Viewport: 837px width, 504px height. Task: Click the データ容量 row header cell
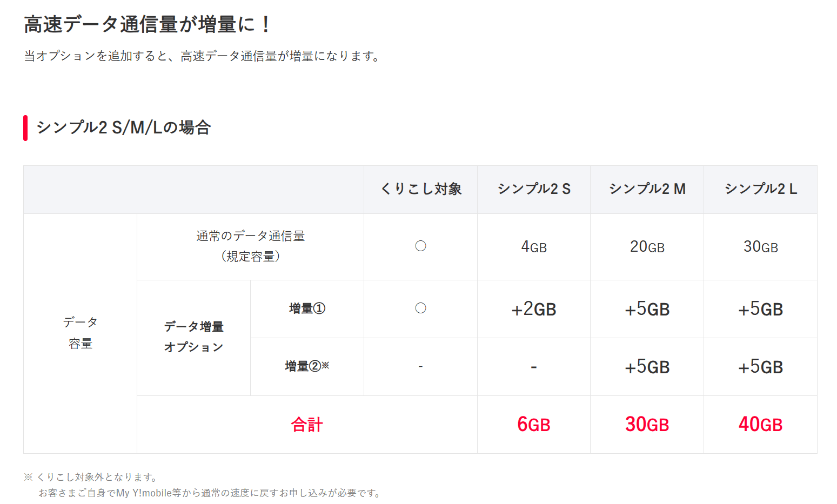(x=81, y=333)
